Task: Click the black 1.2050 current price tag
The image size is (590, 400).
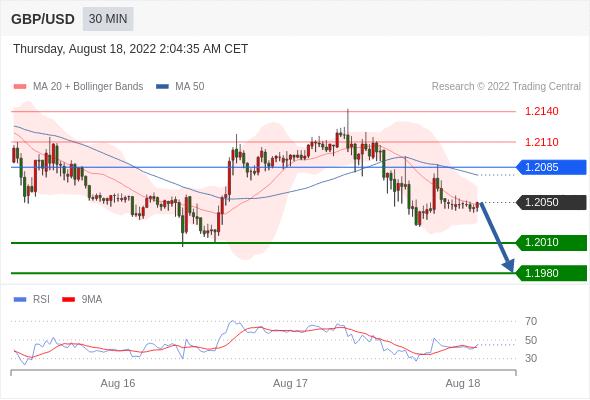Action: [x=551, y=202]
